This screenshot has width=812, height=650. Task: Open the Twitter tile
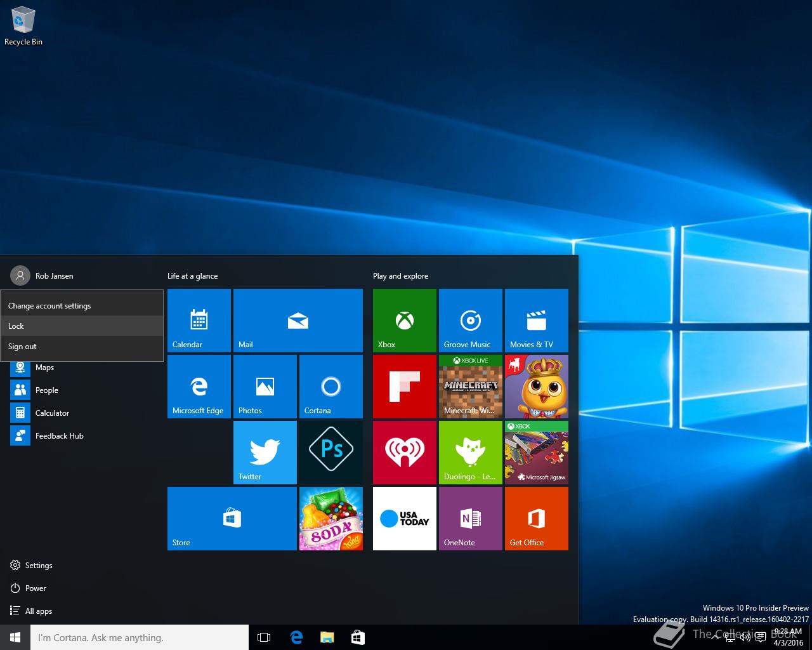[x=265, y=453]
